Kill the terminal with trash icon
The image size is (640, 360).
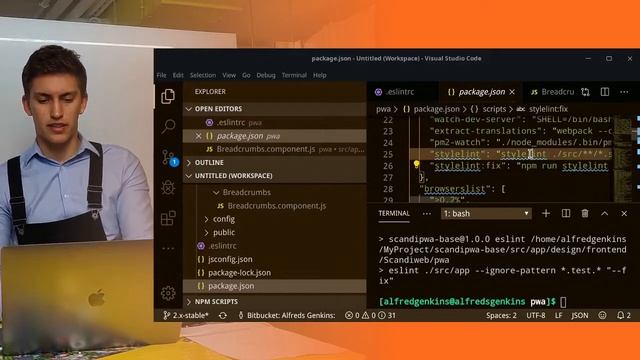pyautogui.click(x=585, y=213)
